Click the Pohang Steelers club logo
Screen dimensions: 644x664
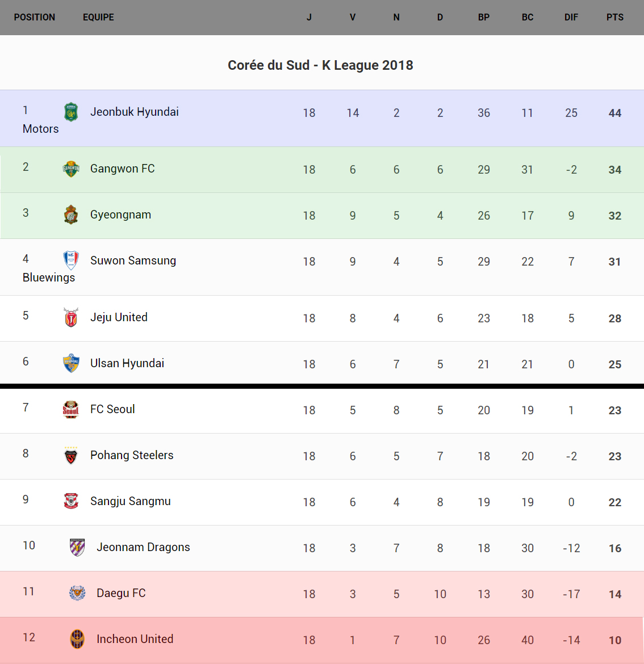coord(71,455)
